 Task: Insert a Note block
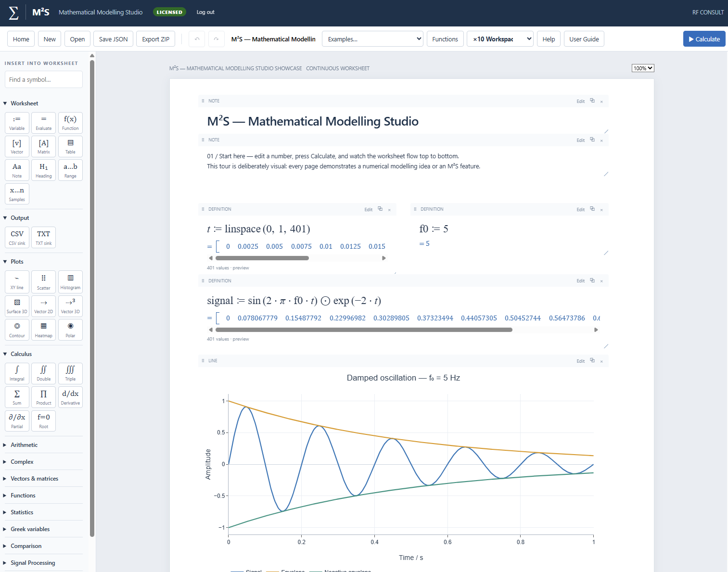(17, 170)
